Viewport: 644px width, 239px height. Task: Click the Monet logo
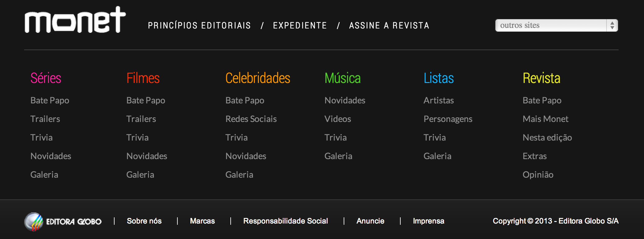point(75,20)
